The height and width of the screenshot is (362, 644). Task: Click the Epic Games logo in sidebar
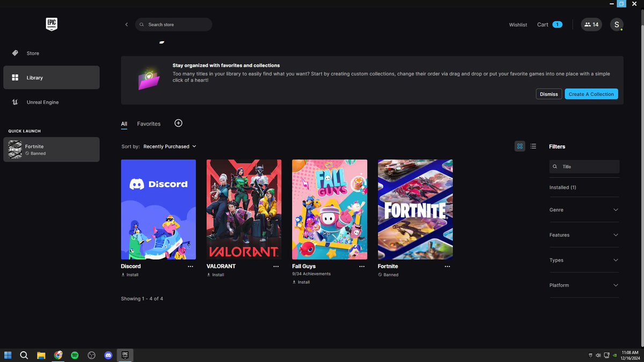[52, 24]
